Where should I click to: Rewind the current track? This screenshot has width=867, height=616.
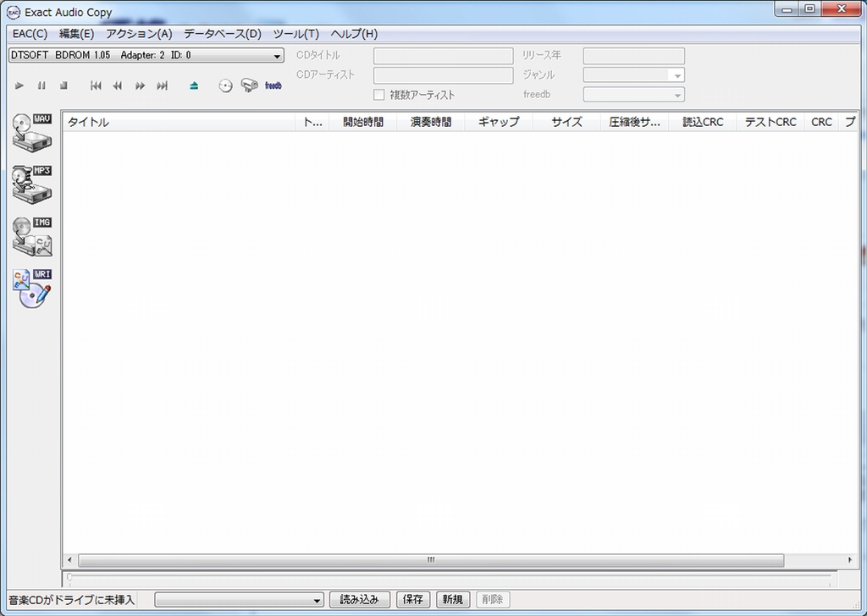pos(118,85)
